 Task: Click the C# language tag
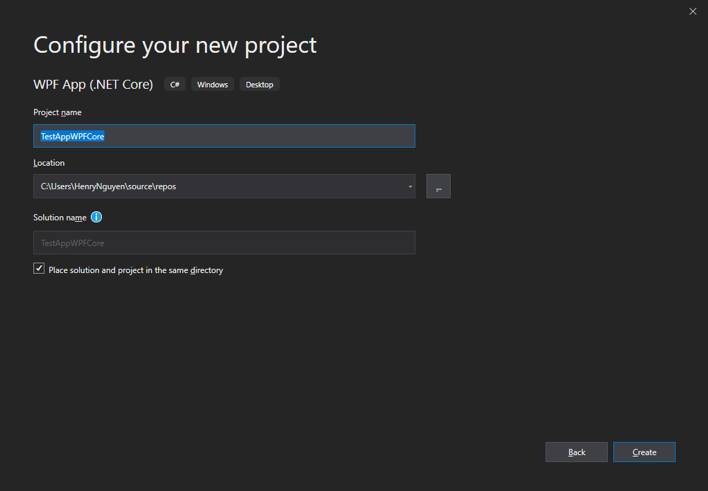coord(175,84)
